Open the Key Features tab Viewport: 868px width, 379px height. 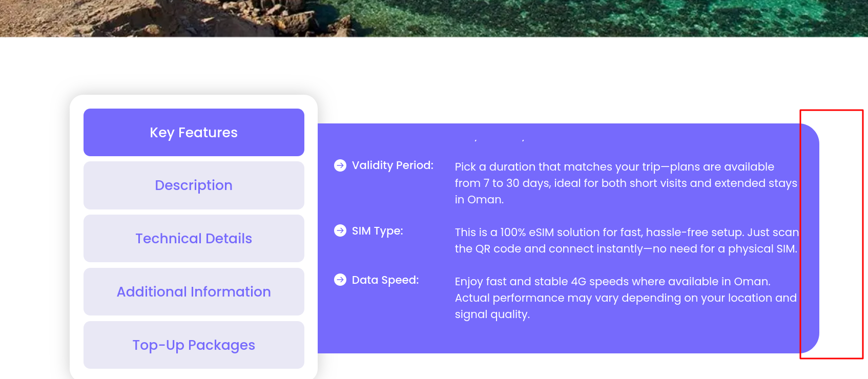pyautogui.click(x=194, y=133)
